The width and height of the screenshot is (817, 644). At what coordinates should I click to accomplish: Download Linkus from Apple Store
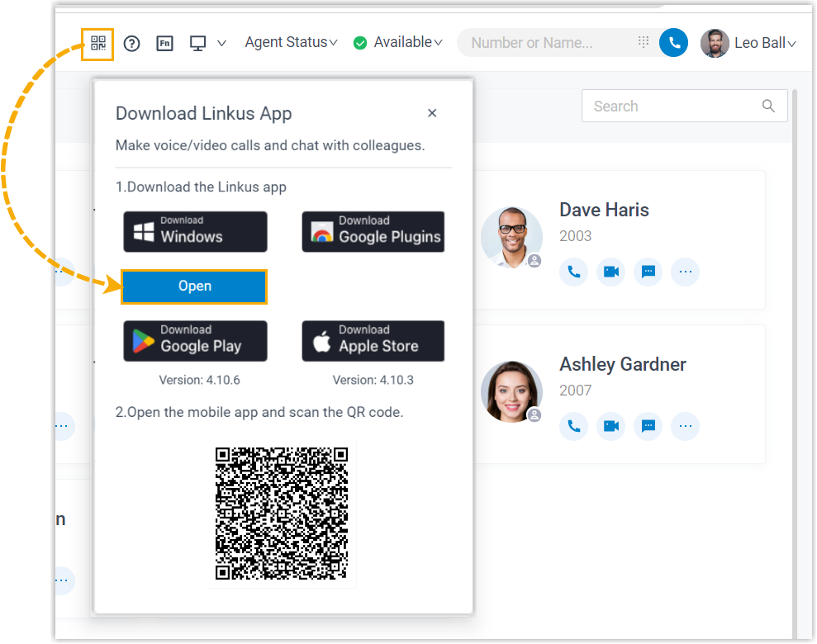[x=373, y=341]
